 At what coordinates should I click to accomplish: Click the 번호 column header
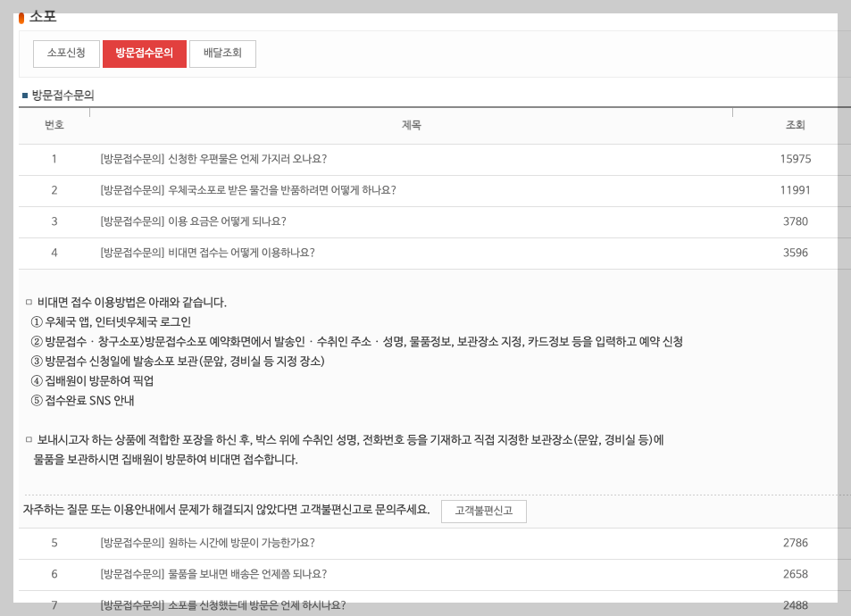[x=54, y=125]
